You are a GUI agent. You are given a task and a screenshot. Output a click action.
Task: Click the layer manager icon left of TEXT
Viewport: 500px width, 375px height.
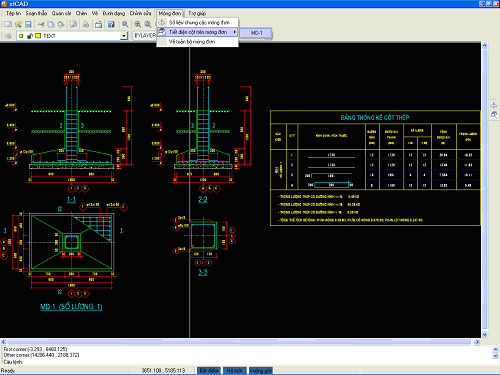pos(8,36)
